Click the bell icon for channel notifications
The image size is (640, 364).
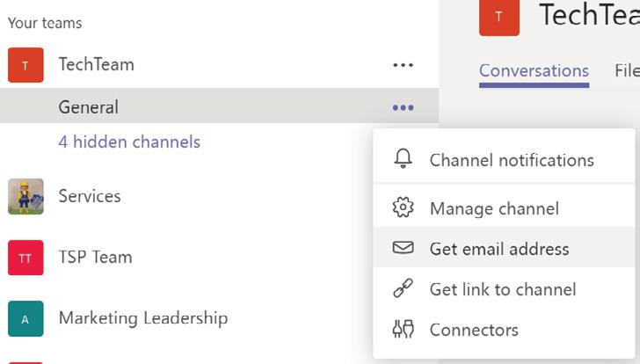pyautogui.click(x=403, y=158)
